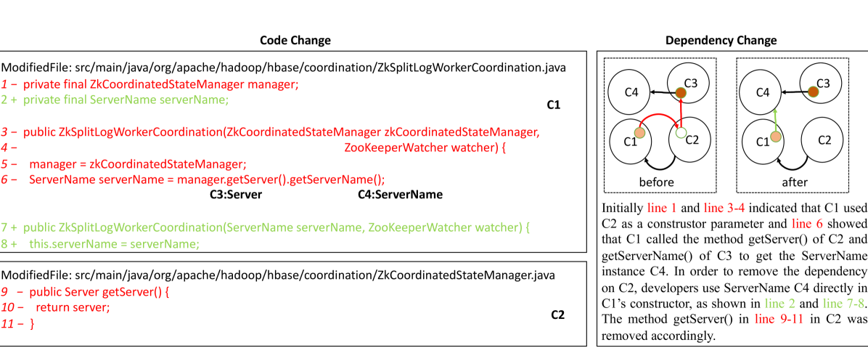
Task: Click the C4 circle in the before diagram
Action: (x=630, y=92)
